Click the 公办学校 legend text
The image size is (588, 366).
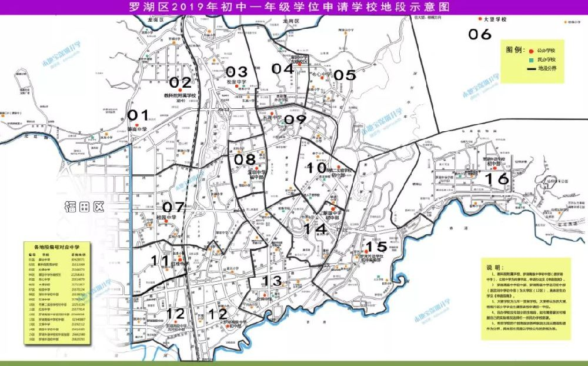(x=546, y=50)
